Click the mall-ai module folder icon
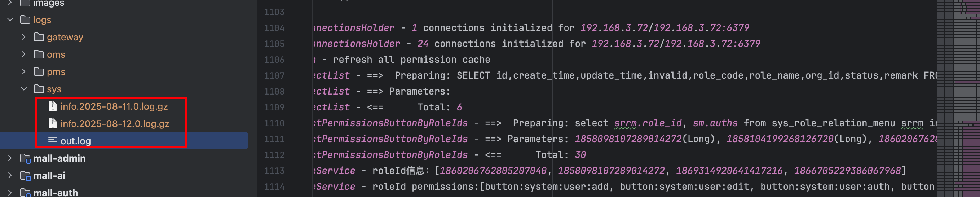980x197 pixels. (x=26, y=176)
